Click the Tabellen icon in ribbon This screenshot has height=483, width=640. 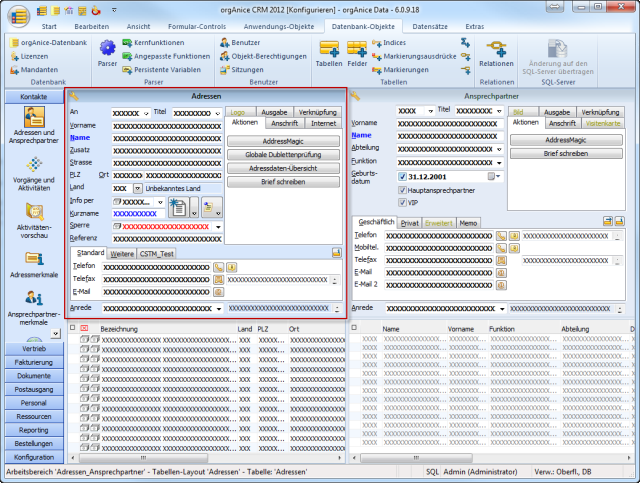(329, 49)
